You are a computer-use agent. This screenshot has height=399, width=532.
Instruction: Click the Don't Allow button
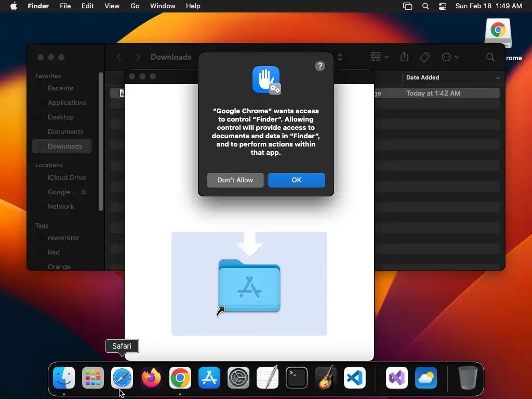coord(235,180)
